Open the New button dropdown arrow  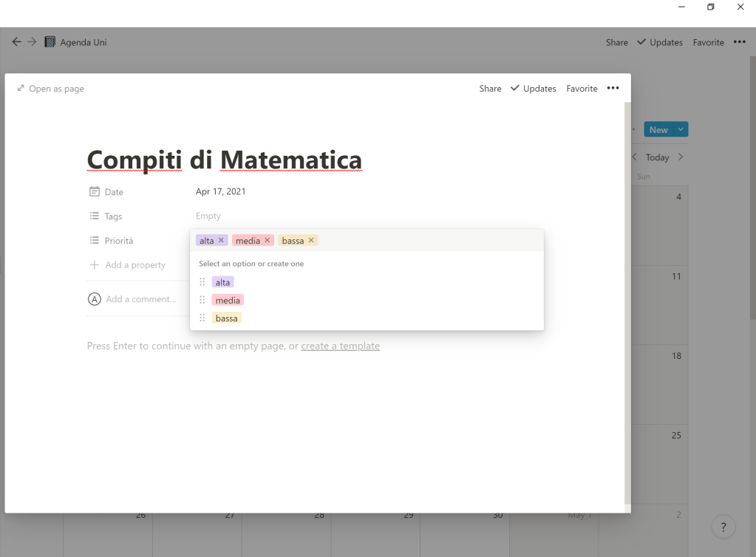coord(681,130)
